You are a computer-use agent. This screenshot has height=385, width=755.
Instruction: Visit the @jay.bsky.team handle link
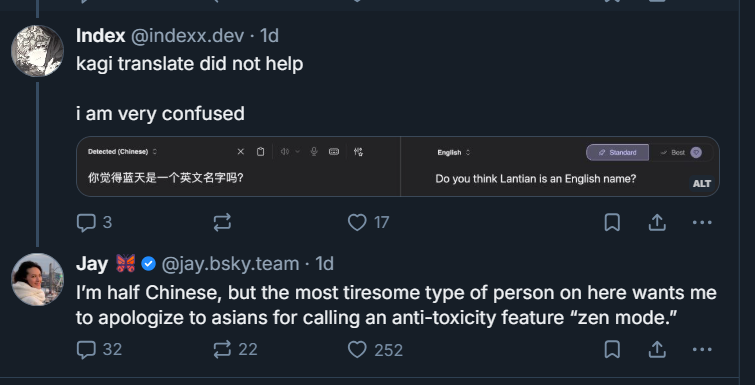tap(230, 264)
